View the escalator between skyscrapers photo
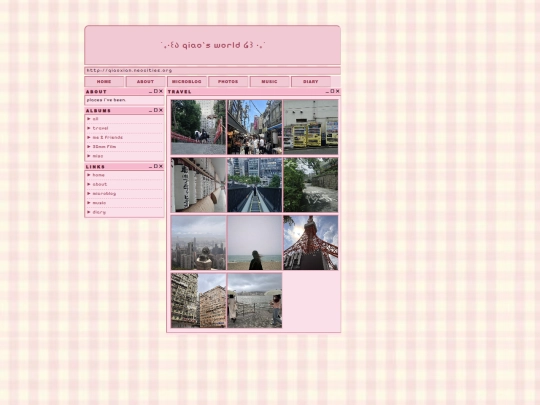This screenshot has width=540, height=405. tap(255, 185)
